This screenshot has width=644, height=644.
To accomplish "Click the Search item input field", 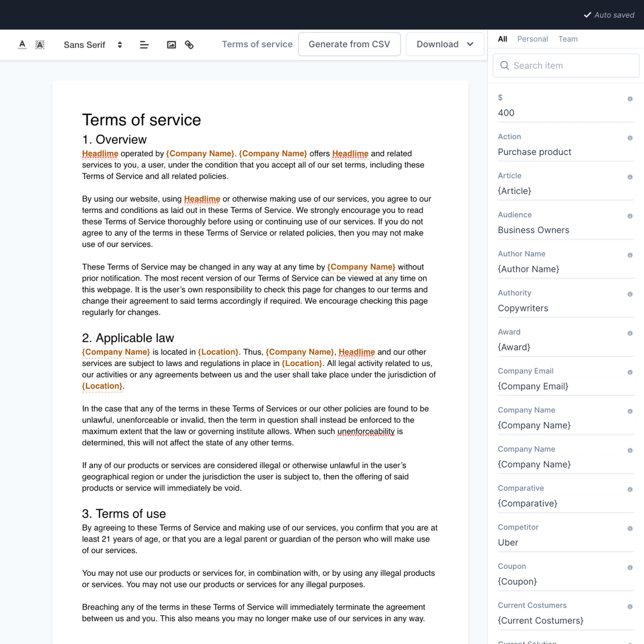I will 566,65.
